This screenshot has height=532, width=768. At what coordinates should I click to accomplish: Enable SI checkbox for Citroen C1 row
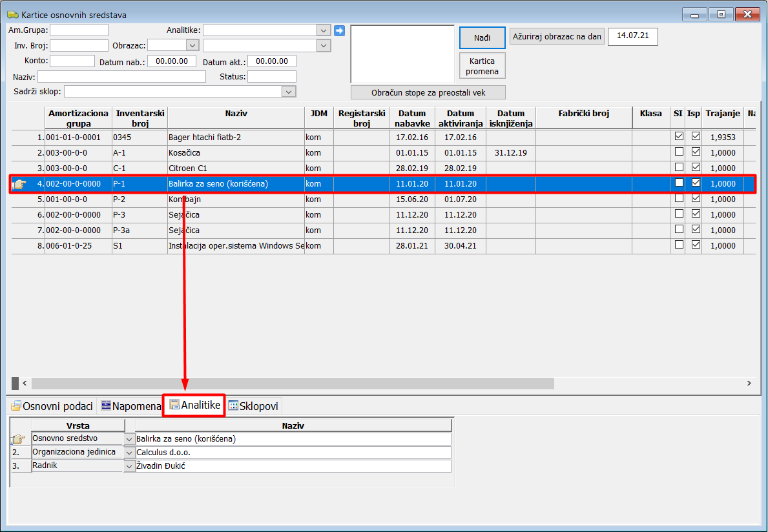(x=679, y=168)
